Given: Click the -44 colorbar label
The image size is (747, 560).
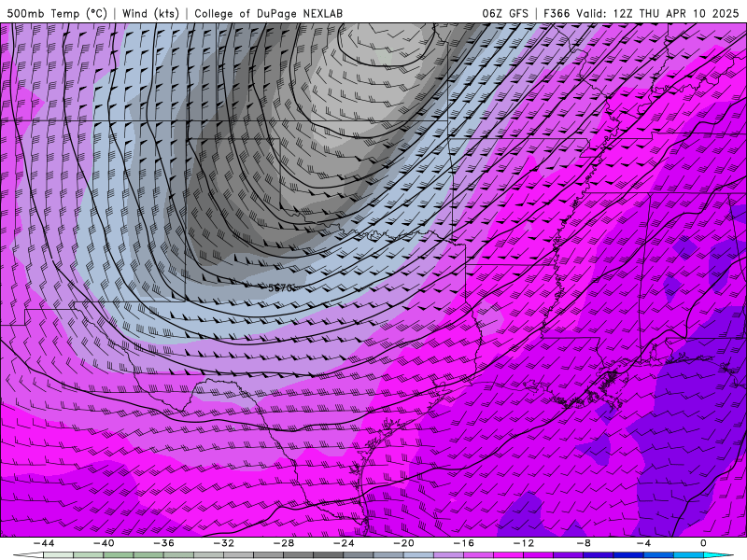Looking at the screenshot, I should click(x=44, y=543).
